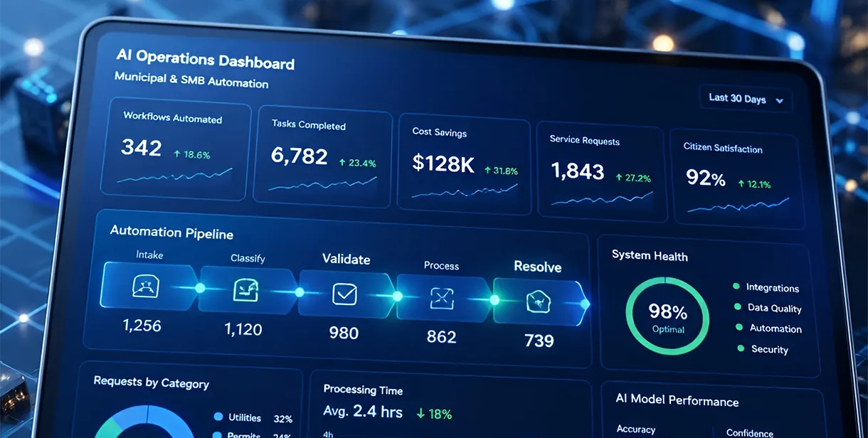
Task: Click the Intake stage icon in the pipeline
Action: [x=144, y=286]
